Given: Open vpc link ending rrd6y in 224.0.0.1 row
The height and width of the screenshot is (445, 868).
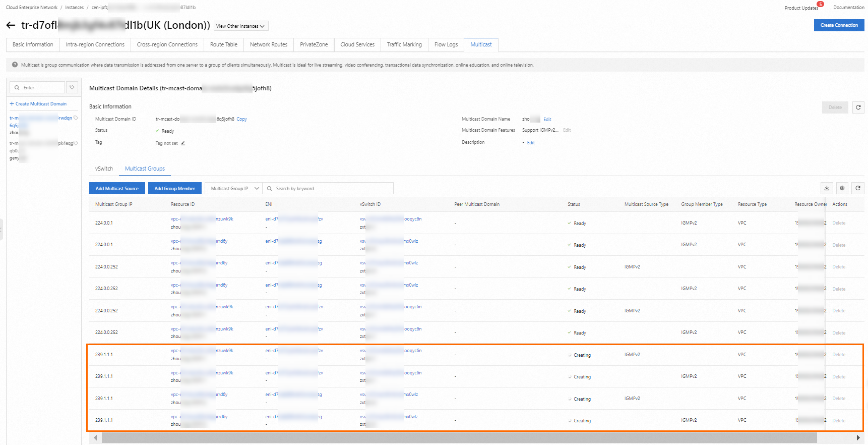Looking at the screenshot, I should (199, 241).
